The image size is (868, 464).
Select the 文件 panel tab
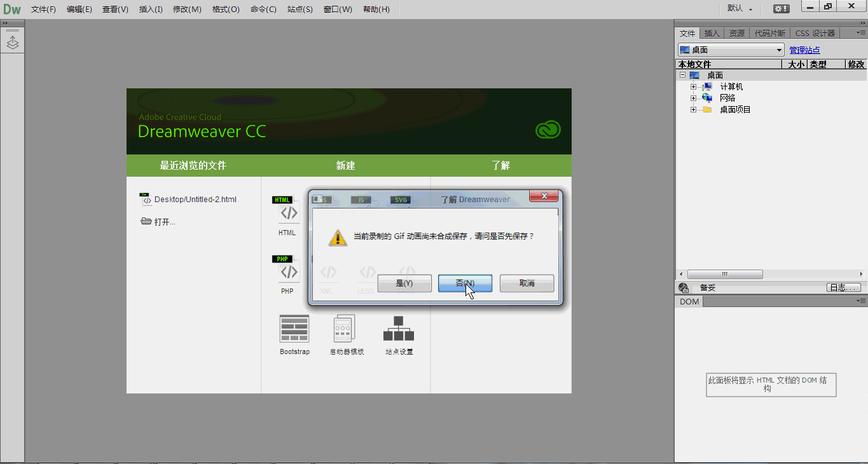(687, 33)
